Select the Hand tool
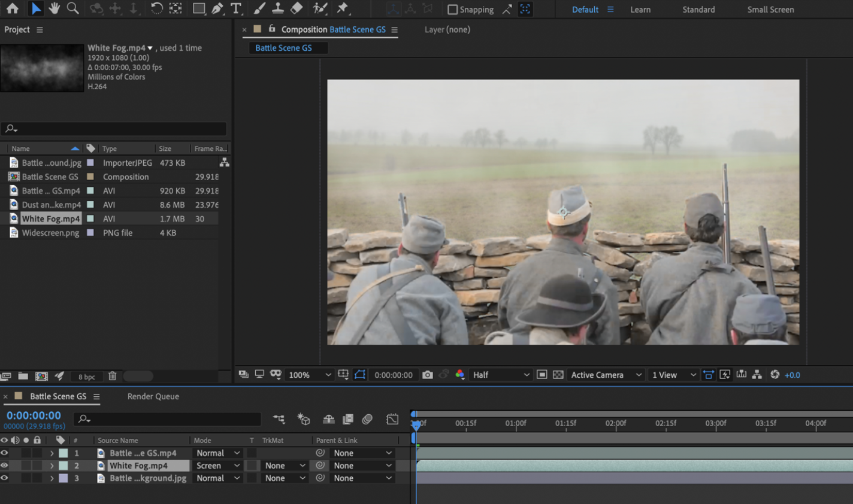The image size is (853, 504). point(54,8)
